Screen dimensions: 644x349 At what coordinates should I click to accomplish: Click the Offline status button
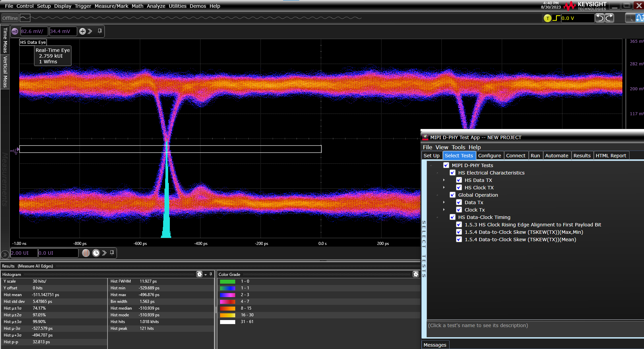coord(10,18)
